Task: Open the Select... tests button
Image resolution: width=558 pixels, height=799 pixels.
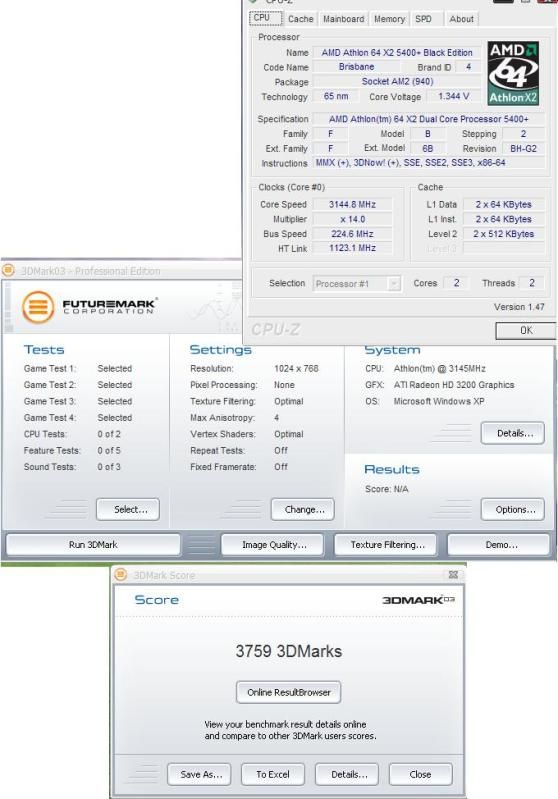Action: tap(128, 509)
